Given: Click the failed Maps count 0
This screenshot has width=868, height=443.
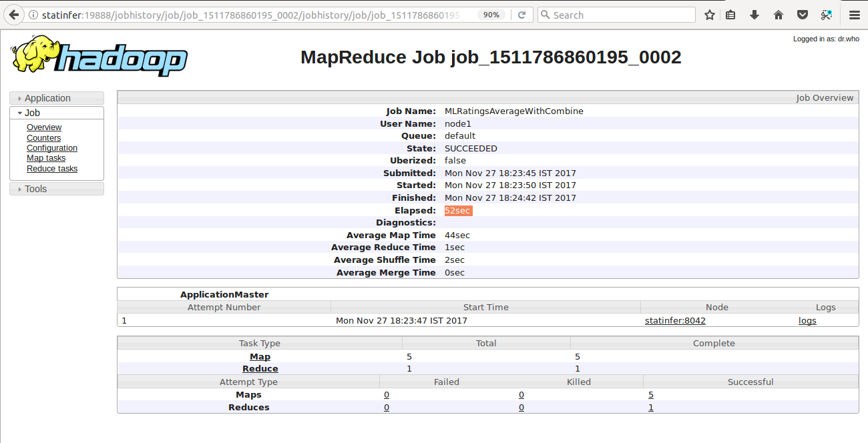Looking at the screenshot, I should pos(387,395).
